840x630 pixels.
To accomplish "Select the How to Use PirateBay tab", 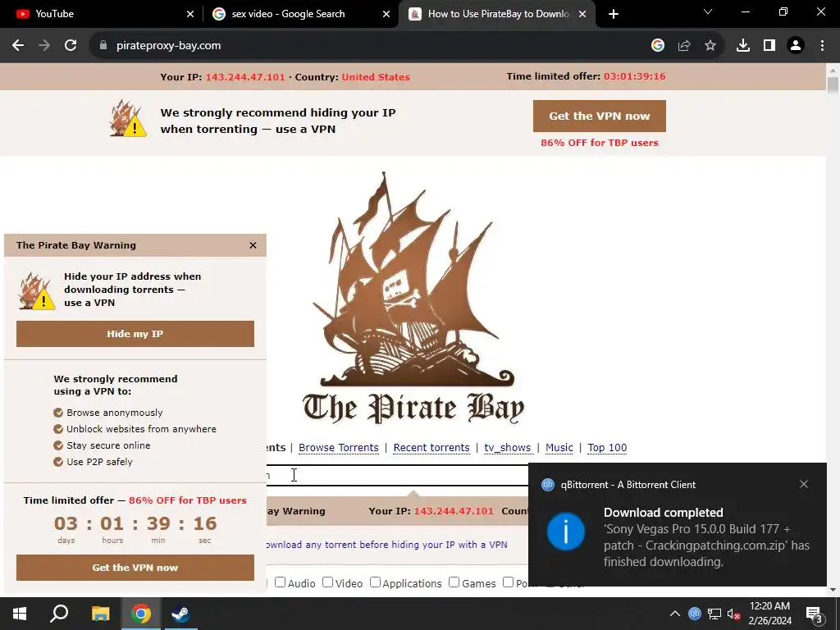I will [498, 14].
